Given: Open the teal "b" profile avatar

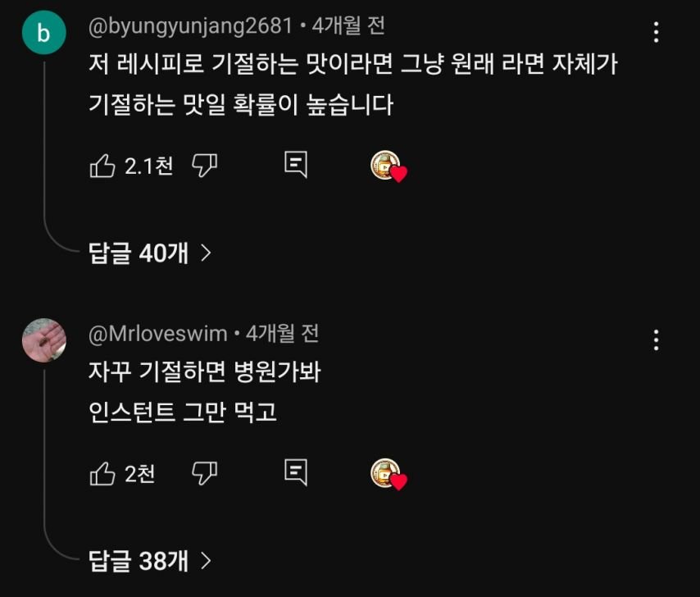Looking at the screenshot, I should (x=43, y=34).
